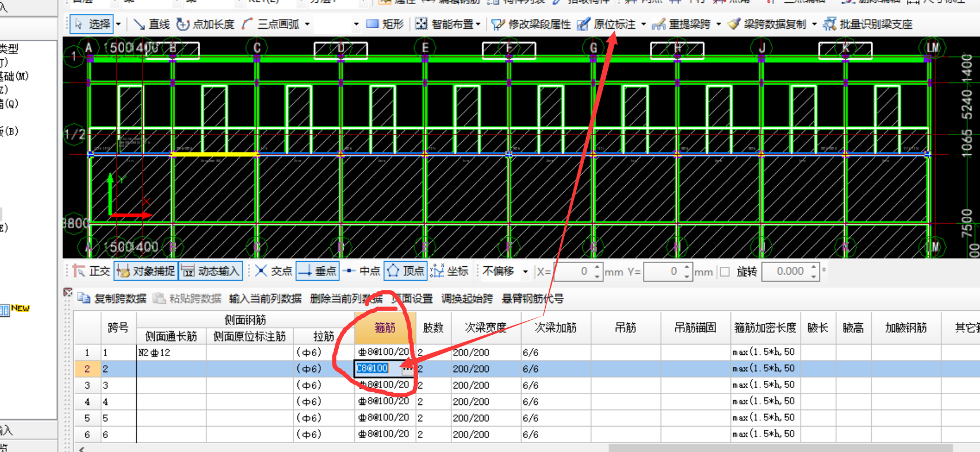
Task: Check the 旋转 rotation checkbox
Action: (x=725, y=271)
